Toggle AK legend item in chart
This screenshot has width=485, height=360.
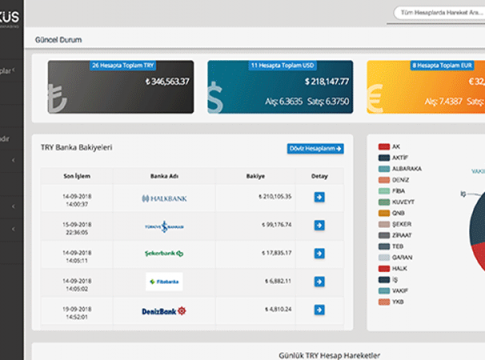(x=389, y=147)
